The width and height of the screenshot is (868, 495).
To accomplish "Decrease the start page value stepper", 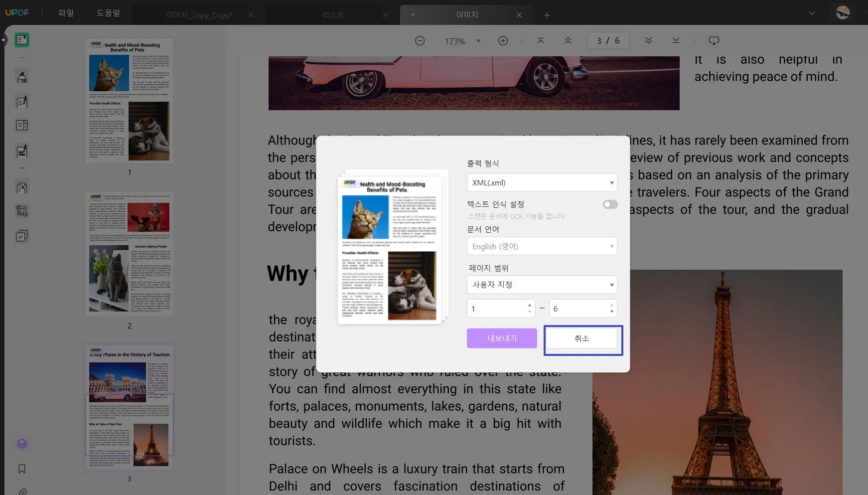I will click(530, 312).
